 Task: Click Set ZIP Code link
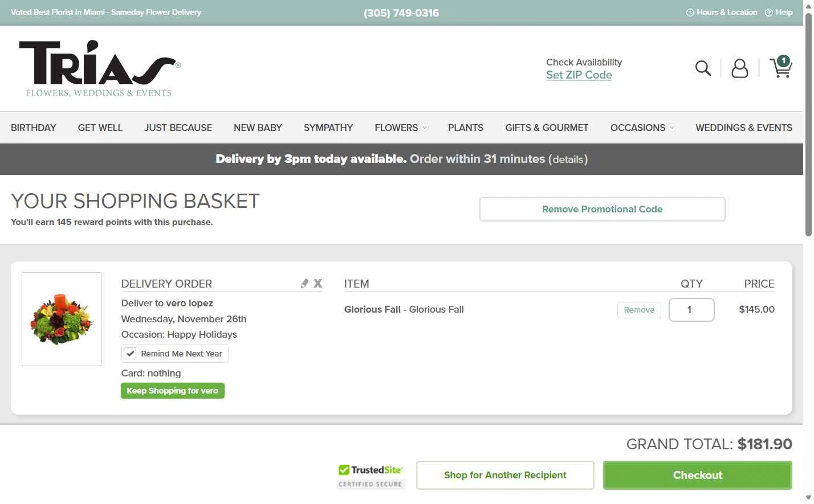579,75
